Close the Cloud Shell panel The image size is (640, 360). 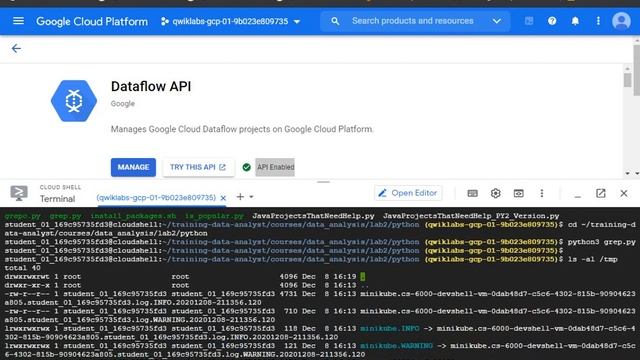[624, 193]
